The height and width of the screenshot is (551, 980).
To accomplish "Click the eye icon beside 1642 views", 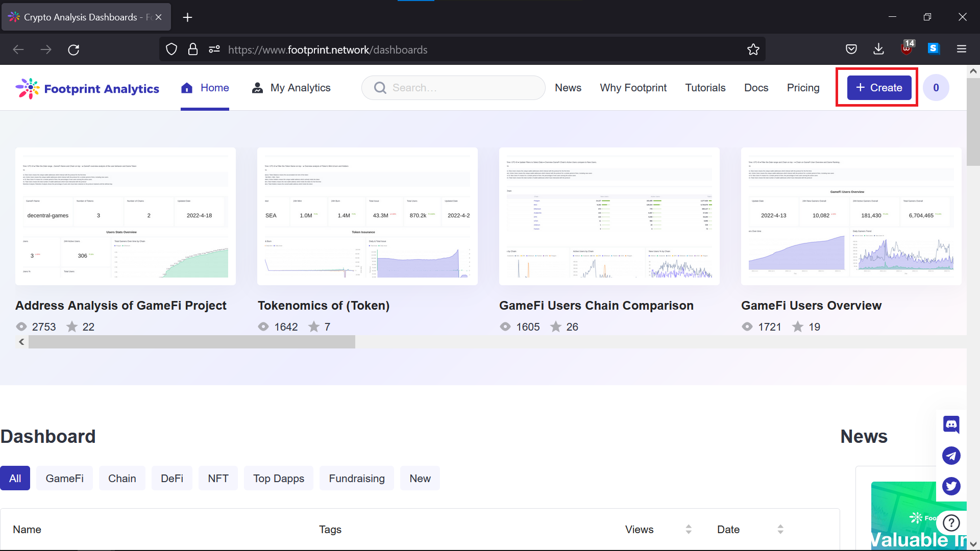I will click(263, 327).
